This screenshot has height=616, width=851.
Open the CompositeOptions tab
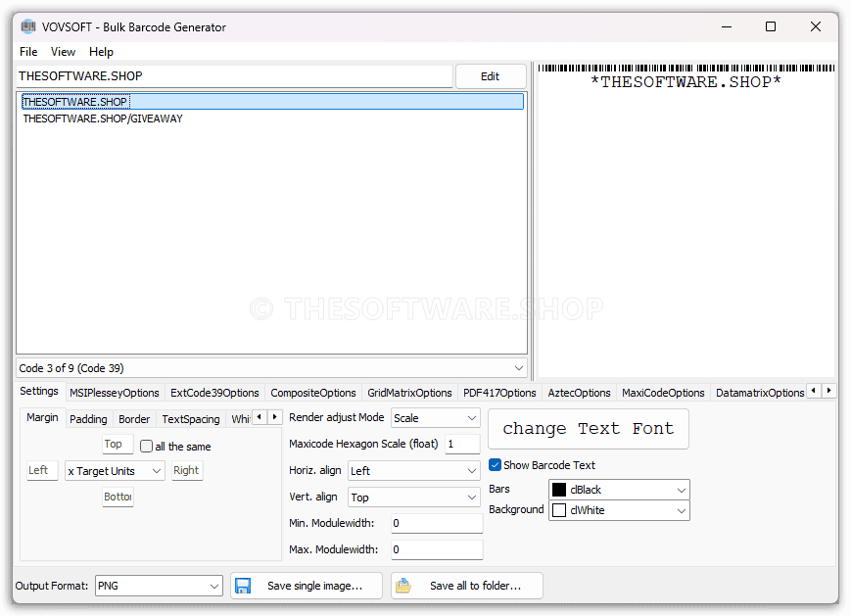313,393
